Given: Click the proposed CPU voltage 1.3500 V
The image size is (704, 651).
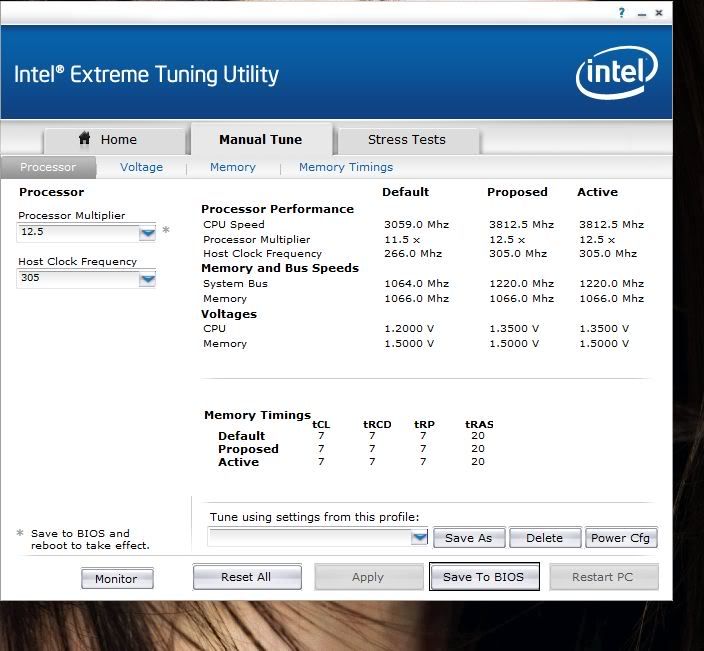Looking at the screenshot, I should [x=514, y=329].
